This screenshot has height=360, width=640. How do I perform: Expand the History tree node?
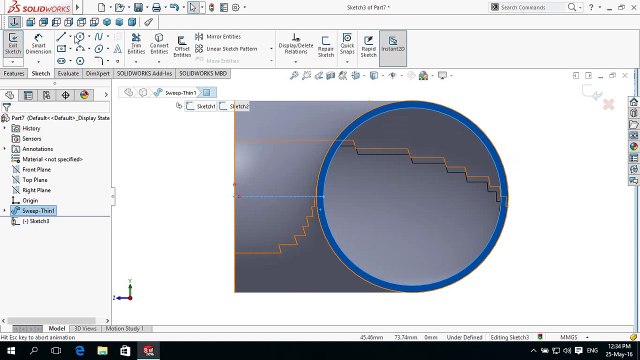(x=5, y=128)
